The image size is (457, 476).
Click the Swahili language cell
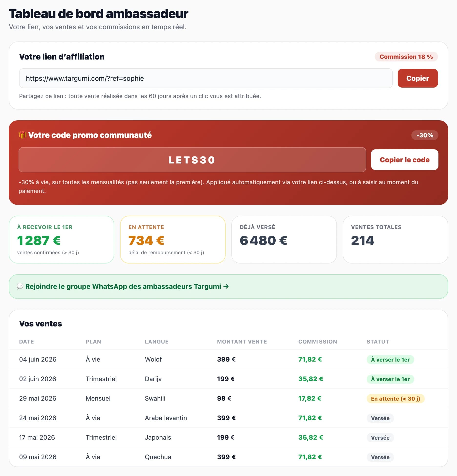coord(155,398)
